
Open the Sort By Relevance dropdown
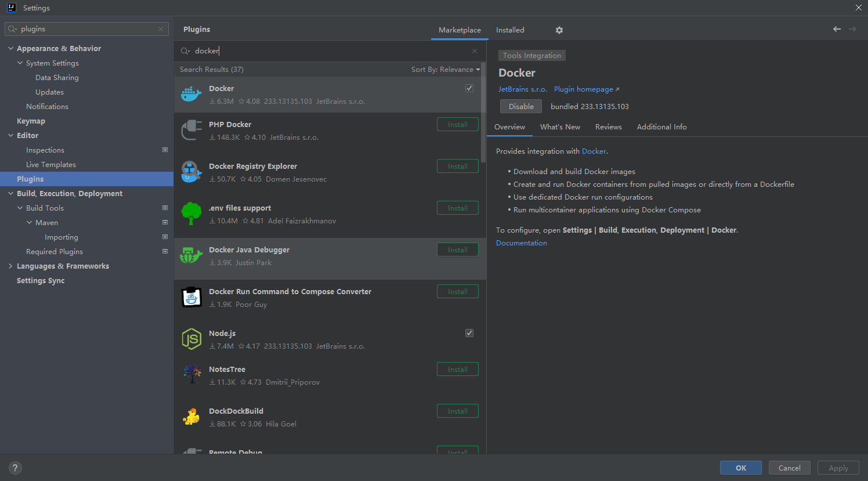445,70
